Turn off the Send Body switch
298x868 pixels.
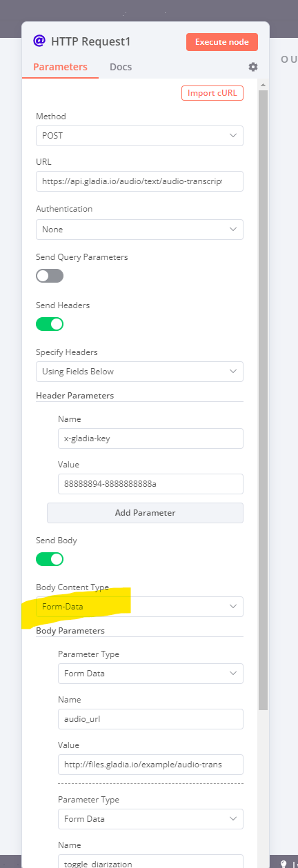click(50, 559)
